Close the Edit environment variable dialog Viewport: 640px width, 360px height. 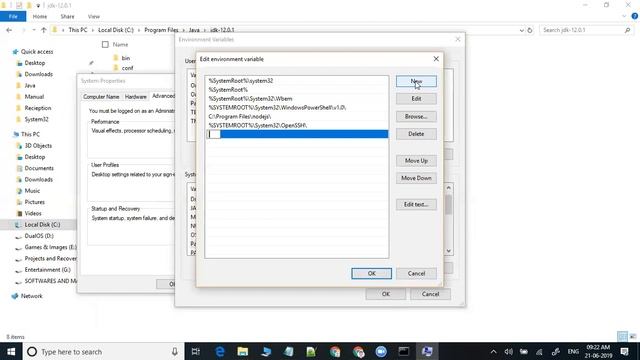[x=436, y=59]
